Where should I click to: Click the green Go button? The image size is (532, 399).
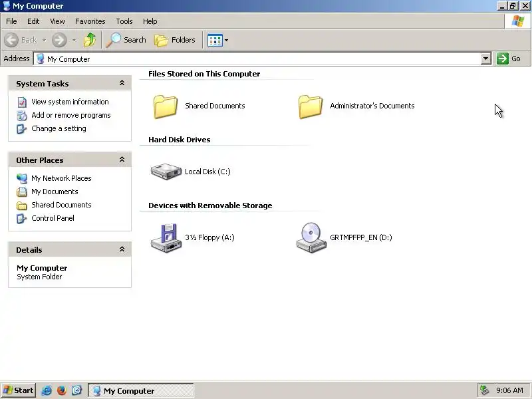509,59
